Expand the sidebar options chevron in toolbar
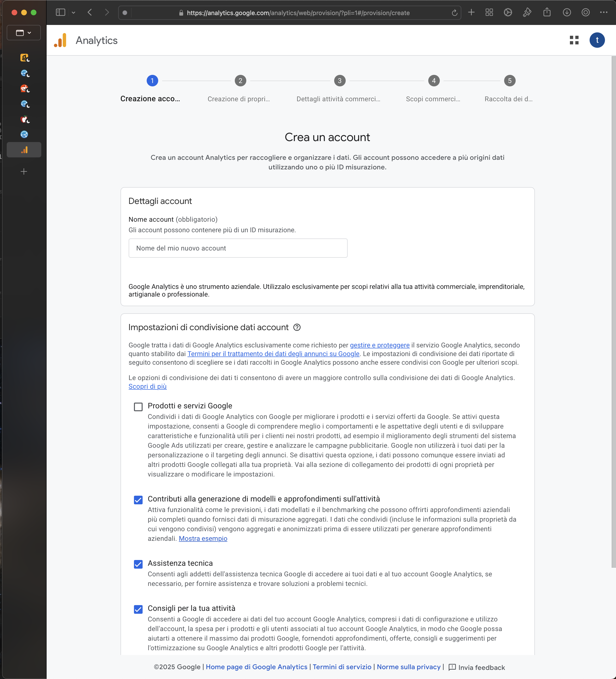Image resolution: width=616 pixels, height=679 pixels. (73, 13)
